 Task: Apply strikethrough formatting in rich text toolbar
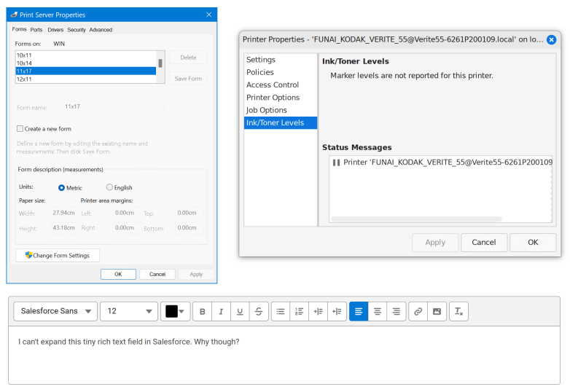tap(259, 311)
